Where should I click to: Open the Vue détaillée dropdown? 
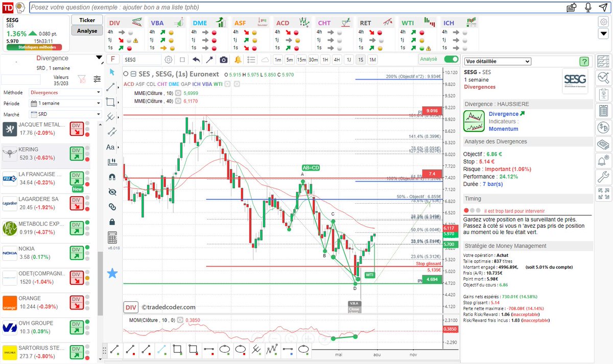coord(498,61)
